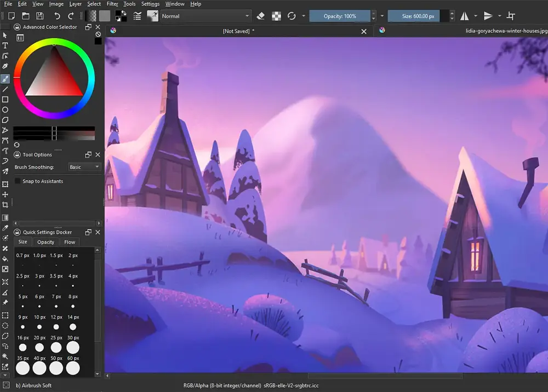Image resolution: width=548 pixels, height=392 pixels.
Task: Open the fill patterns picker
Action: coord(105,16)
